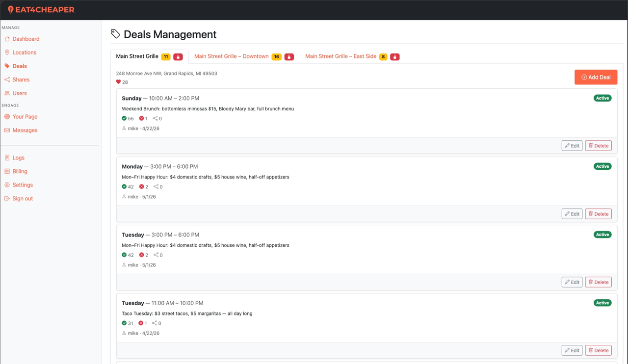Screen dimensions: 628x364
Task: Click 'mike · 4/22/26' under Taco Tuesday
Action: click(x=143, y=333)
